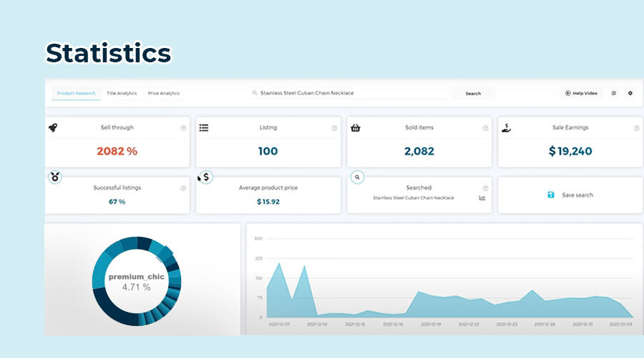Open the filter sliders icon

pos(614,93)
